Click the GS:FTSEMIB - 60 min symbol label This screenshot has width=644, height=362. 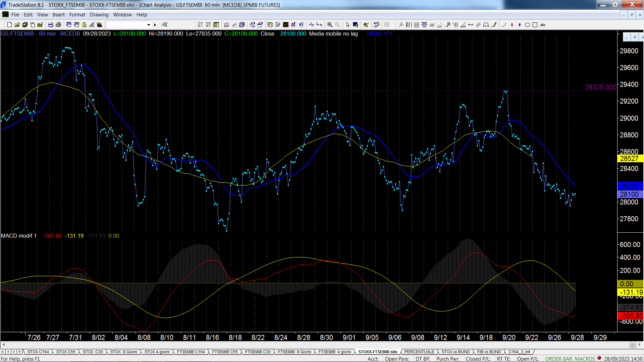click(29, 34)
